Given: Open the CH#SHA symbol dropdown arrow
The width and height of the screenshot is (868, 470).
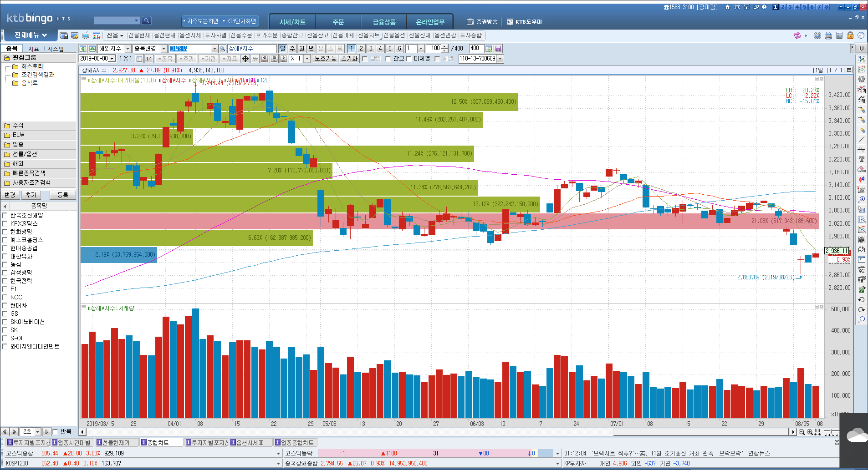Looking at the screenshot, I should coord(214,48).
